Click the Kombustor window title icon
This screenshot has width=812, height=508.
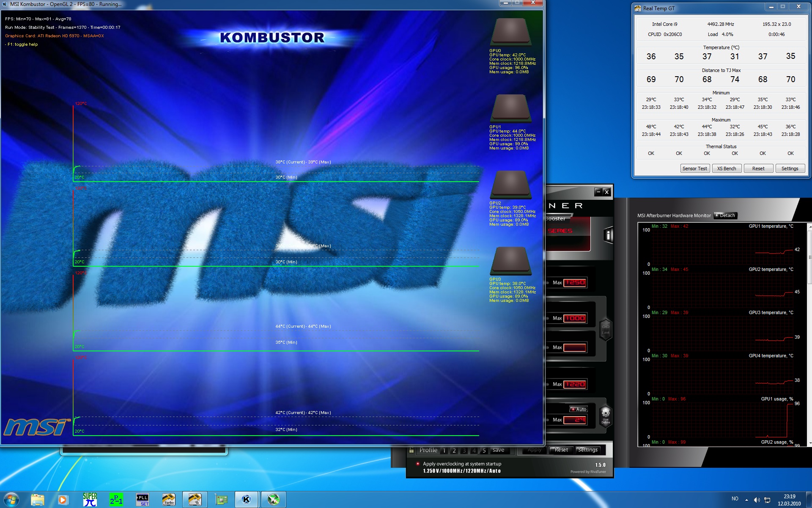(5, 4)
